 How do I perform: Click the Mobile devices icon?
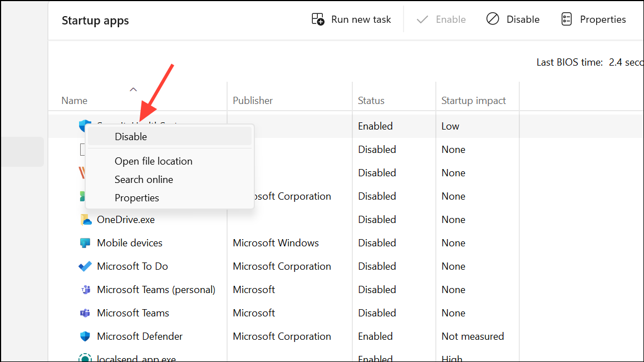85,243
